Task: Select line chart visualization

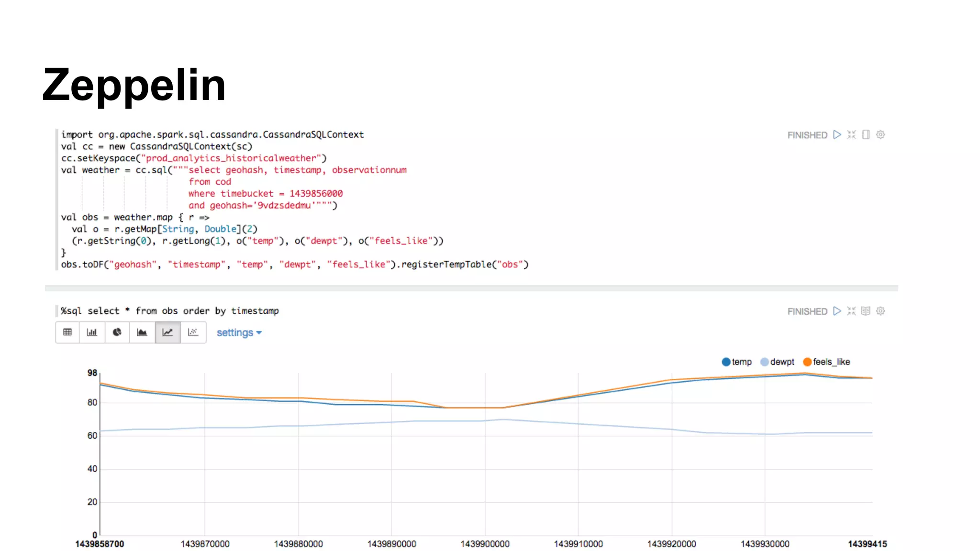Action: point(167,332)
